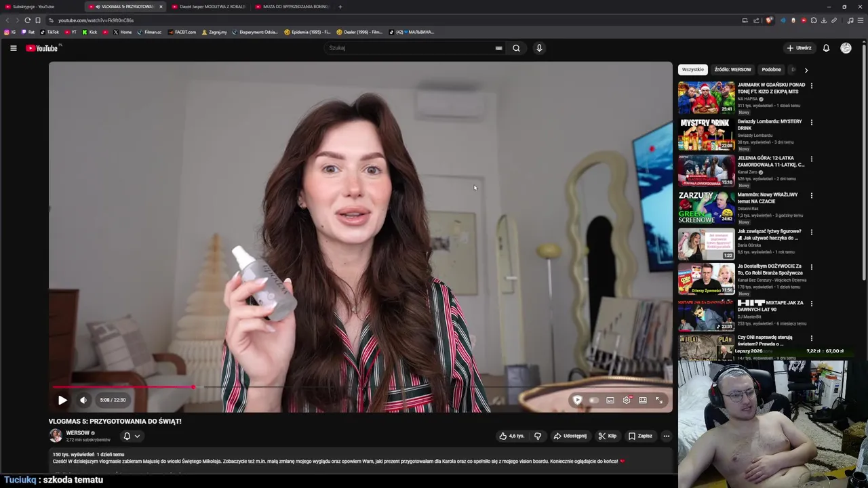Screen dimensions: 868x488
Task: Open the account avatar menu
Action: click(846, 48)
